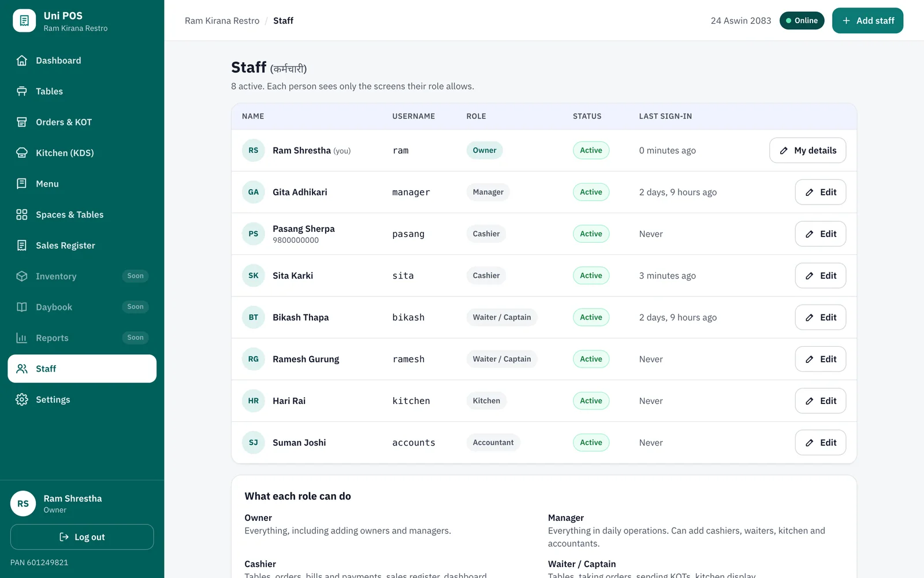924x578 pixels.
Task: Edit Hari Rai's staff record
Action: click(x=820, y=401)
